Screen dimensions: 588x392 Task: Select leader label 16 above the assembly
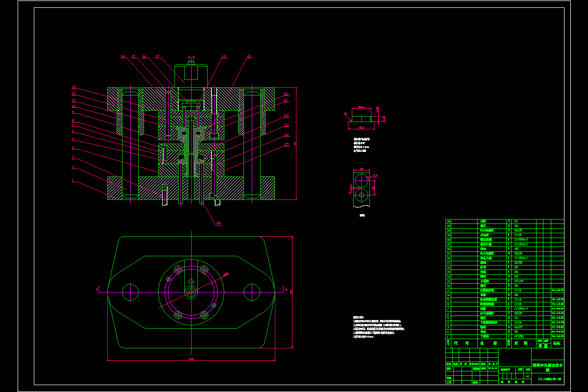(144, 57)
